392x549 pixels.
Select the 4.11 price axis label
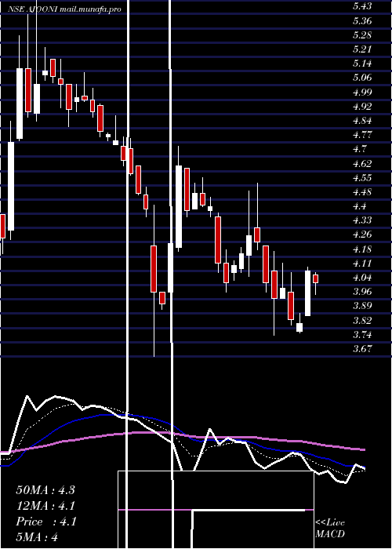[362, 264]
